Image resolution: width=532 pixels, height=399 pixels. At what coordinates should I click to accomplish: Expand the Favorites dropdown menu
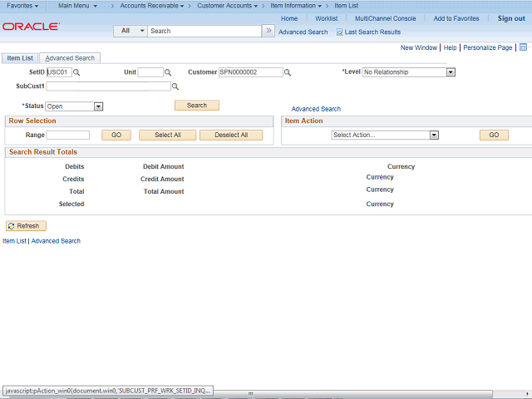point(22,6)
